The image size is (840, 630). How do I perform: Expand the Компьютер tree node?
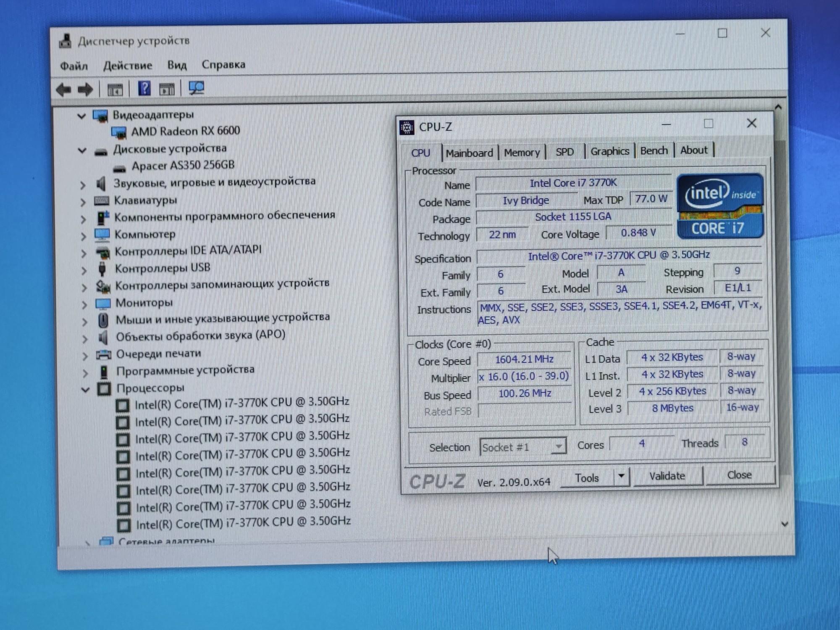tap(83, 236)
